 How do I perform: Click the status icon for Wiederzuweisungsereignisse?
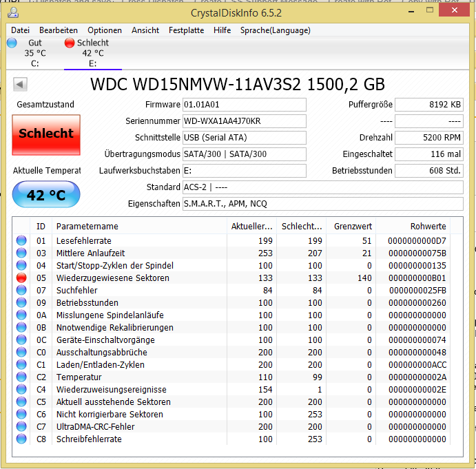tap(21, 390)
